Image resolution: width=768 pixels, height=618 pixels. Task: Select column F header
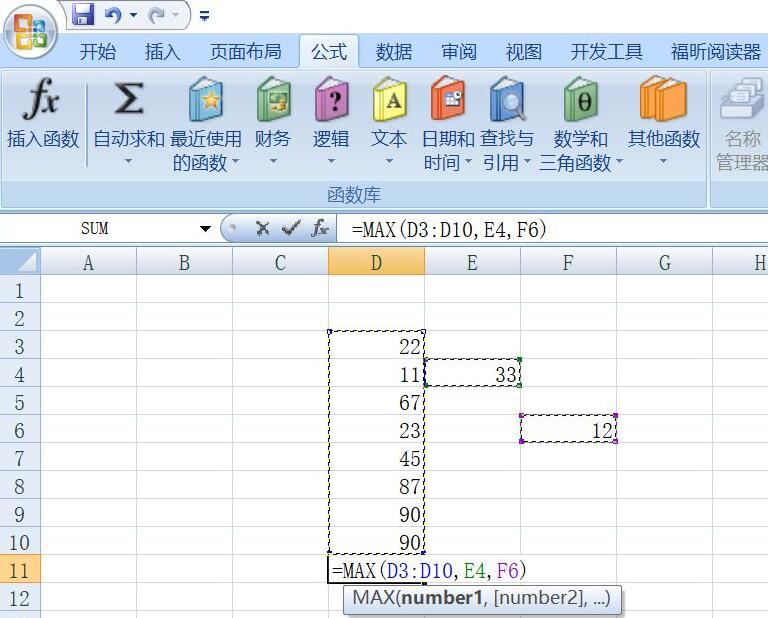568,262
